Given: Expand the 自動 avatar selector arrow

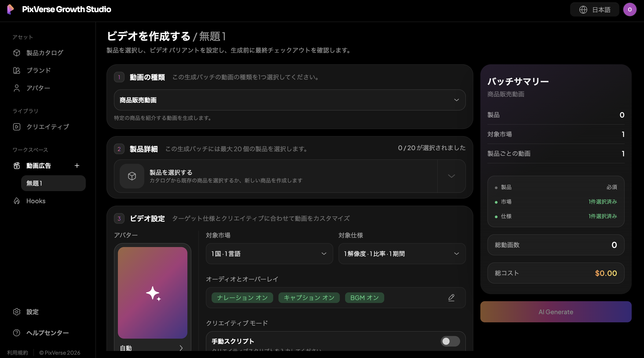Looking at the screenshot, I should point(181,348).
